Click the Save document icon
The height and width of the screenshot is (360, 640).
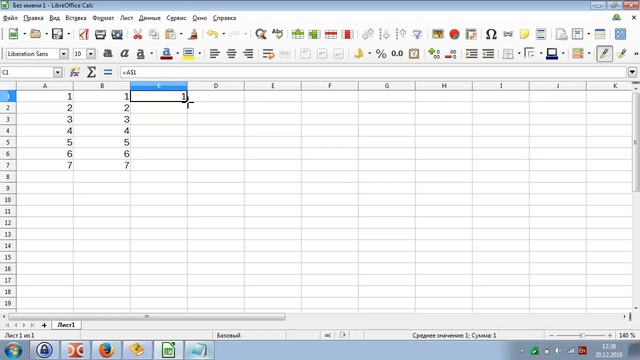point(57,34)
